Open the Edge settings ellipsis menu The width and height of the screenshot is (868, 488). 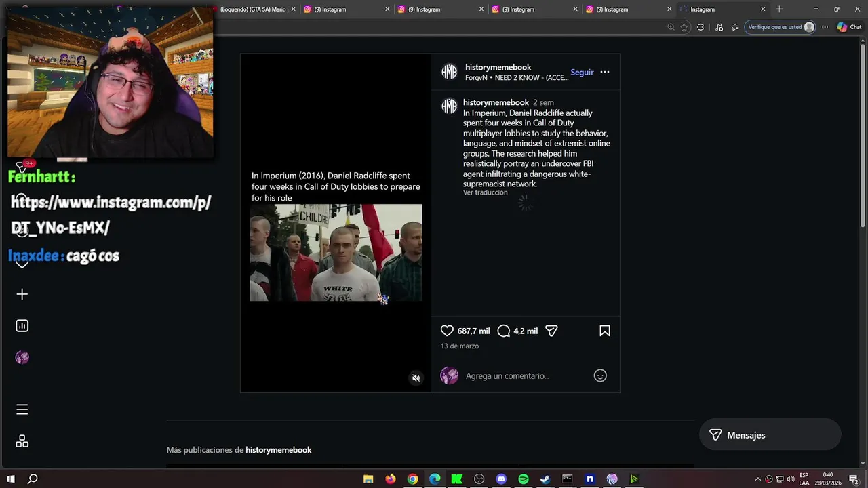click(825, 27)
